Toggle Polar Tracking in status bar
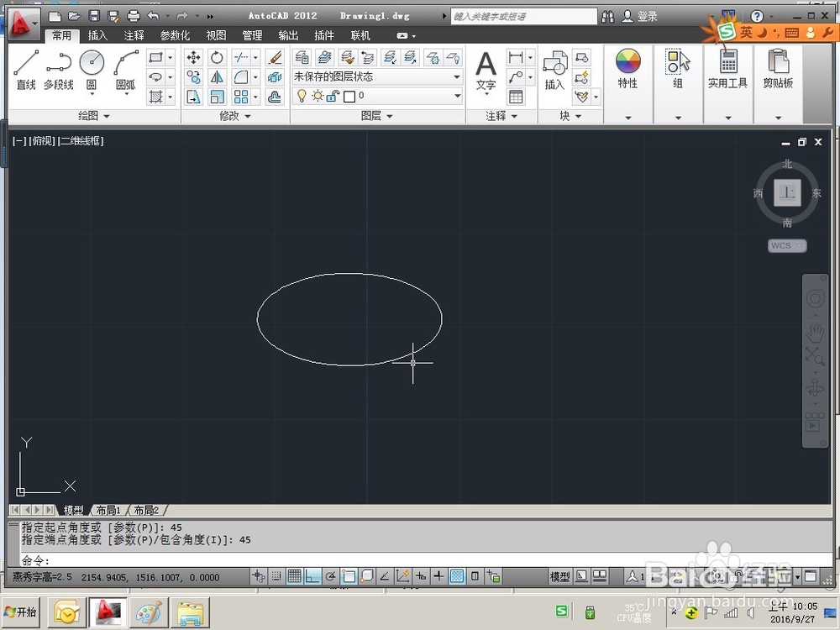Screen dimensions: 840x630 pyautogui.click(x=330, y=576)
